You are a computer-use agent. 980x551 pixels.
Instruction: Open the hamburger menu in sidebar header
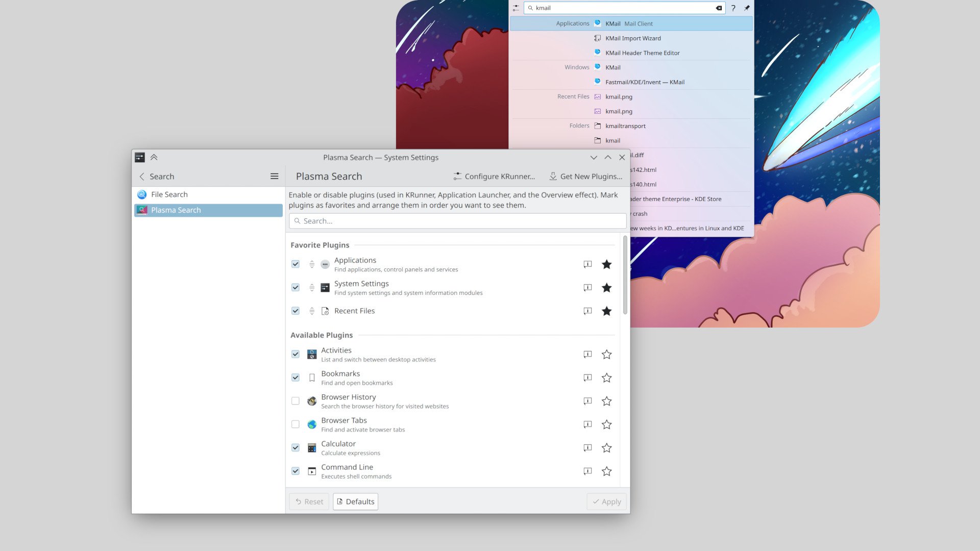point(274,177)
